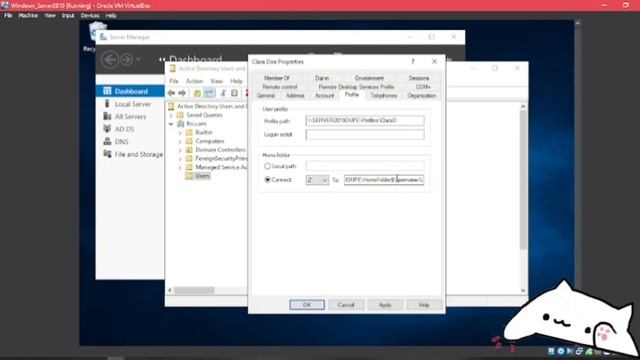Open View menu in Active Directory window

click(x=216, y=81)
